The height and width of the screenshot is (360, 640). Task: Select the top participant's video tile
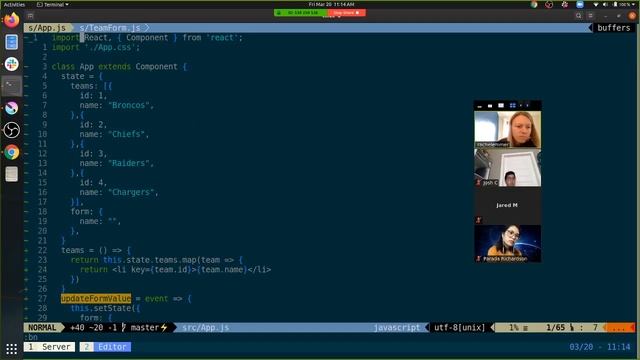point(507,129)
